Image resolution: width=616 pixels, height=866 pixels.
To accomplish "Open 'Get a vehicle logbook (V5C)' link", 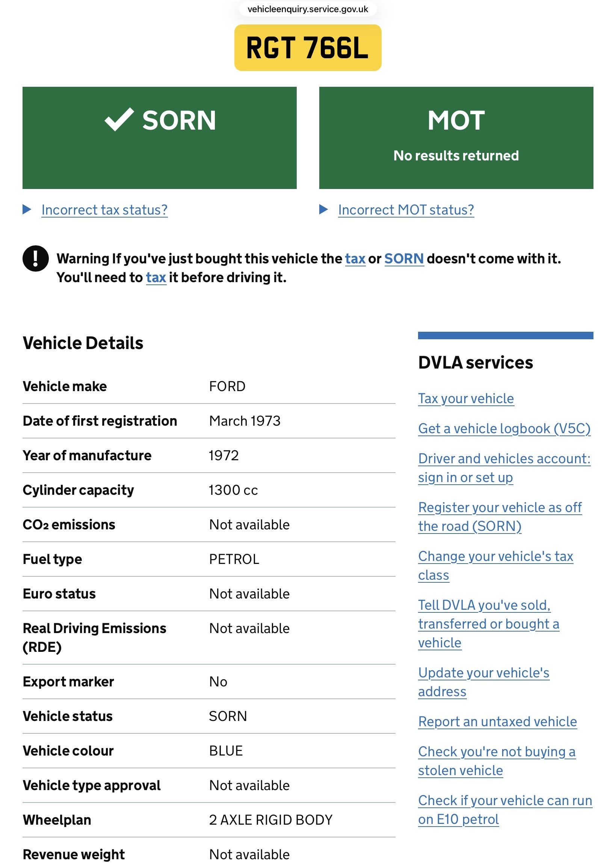I will pos(504,428).
